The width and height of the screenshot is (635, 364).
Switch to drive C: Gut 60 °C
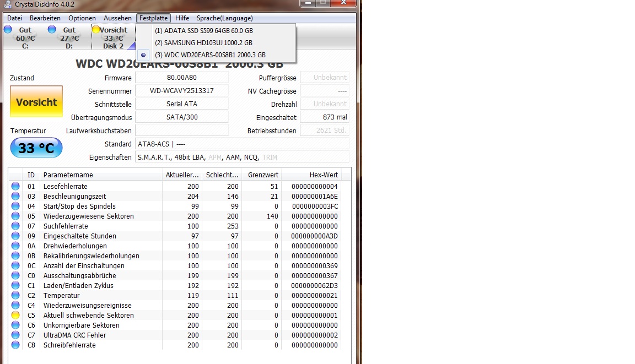click(x=25, y=37)
